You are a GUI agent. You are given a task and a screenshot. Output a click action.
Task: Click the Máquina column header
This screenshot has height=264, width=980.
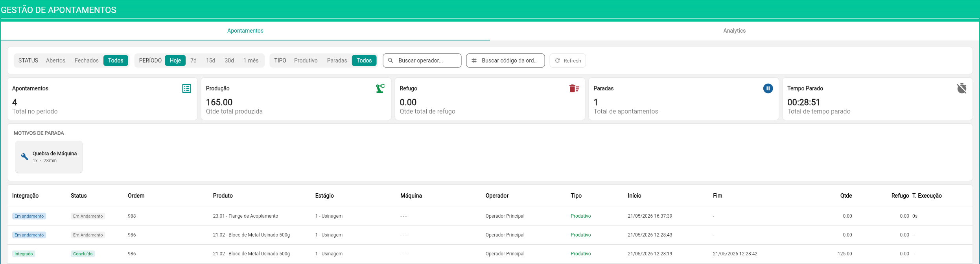coord(411,196)
